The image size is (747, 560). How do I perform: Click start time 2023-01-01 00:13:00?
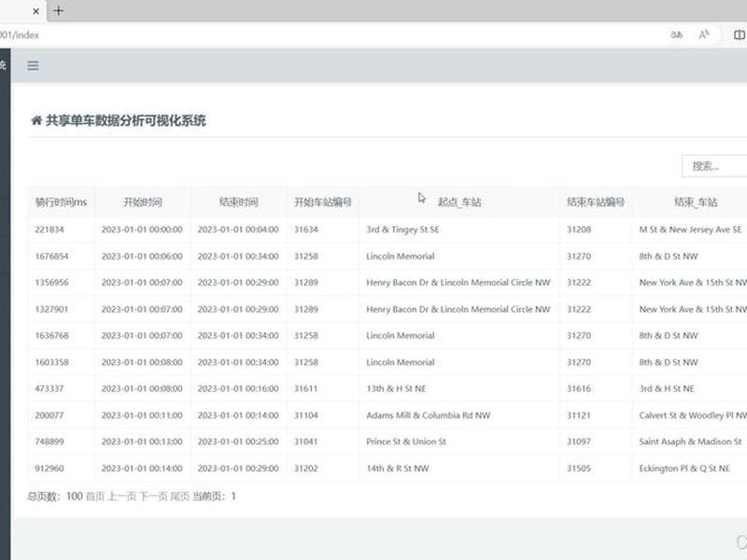pyautogui.click(x=142, y=441)
